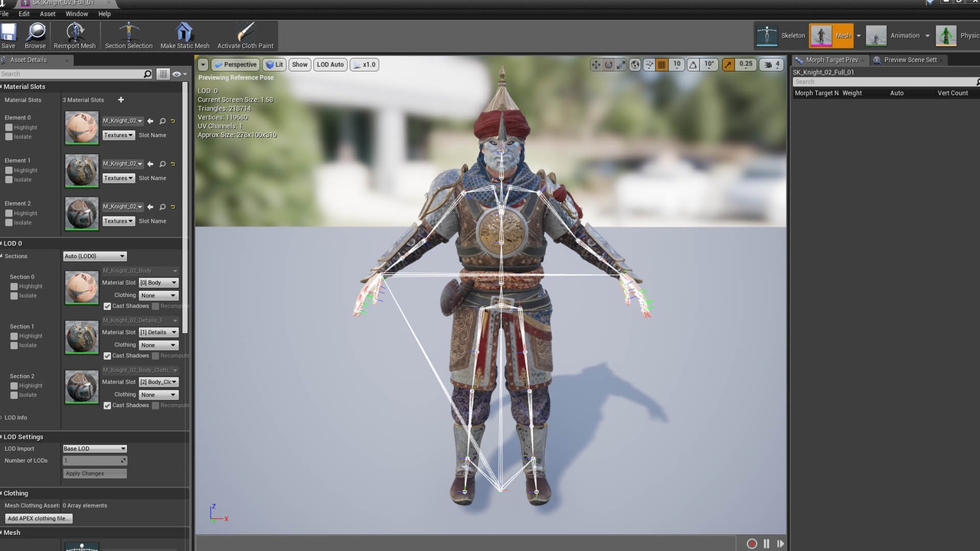Enable the Activate Cloth Paint tool
The image size is (980, 551).
pos(245,36)
